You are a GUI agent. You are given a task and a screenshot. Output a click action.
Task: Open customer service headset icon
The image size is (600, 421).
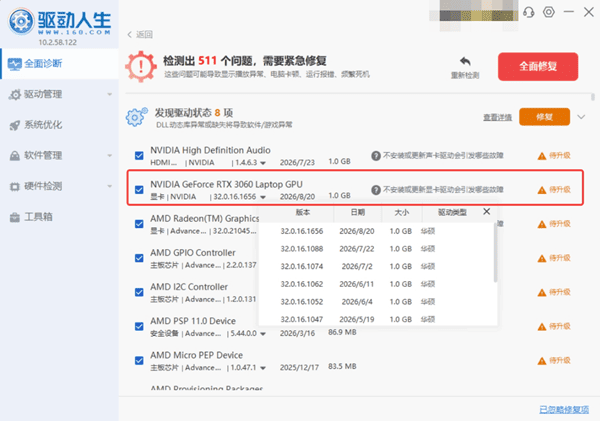tap(529, 12)
